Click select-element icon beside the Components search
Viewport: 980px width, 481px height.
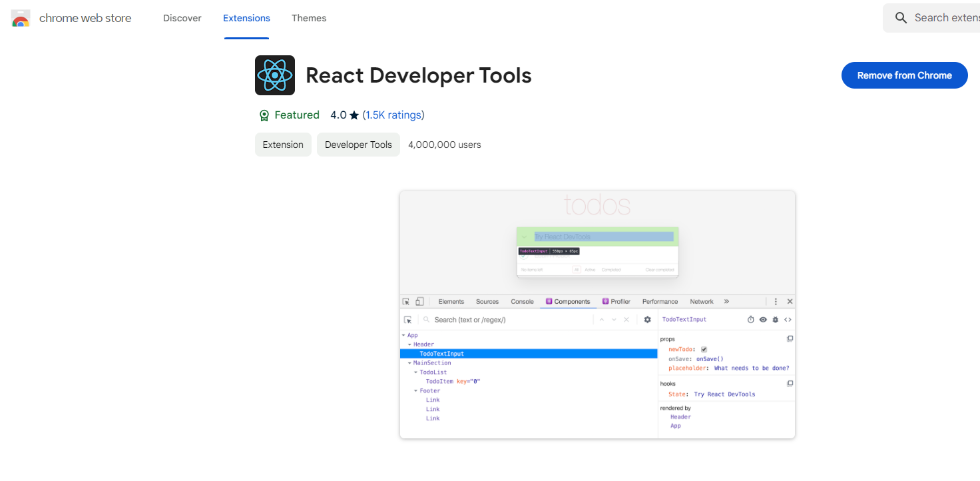click(x=408, y=320)
